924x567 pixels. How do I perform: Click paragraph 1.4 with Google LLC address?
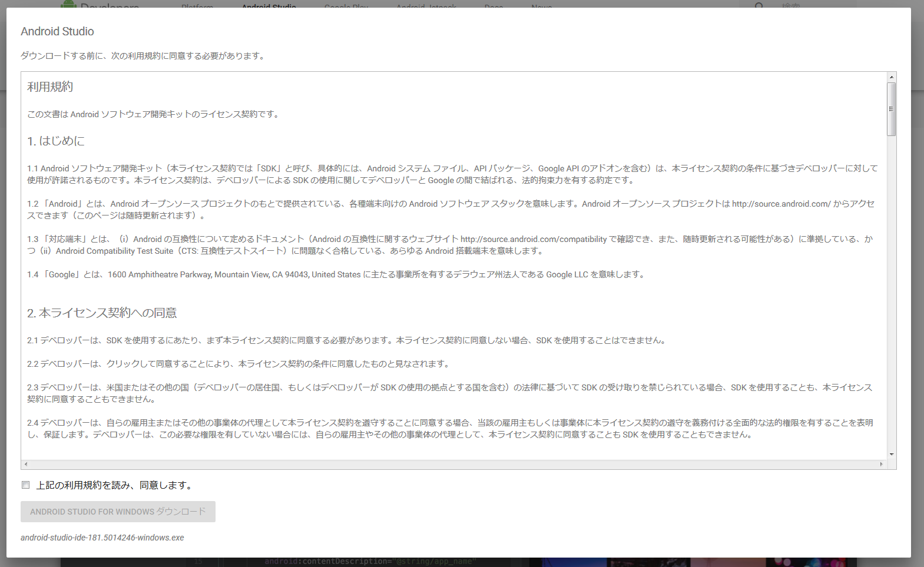[336, 274]
